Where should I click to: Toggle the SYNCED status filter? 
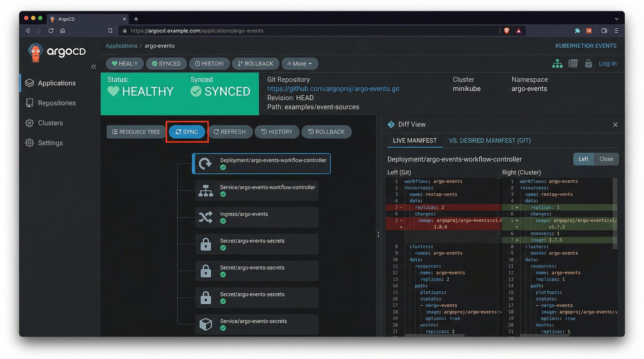166,63
